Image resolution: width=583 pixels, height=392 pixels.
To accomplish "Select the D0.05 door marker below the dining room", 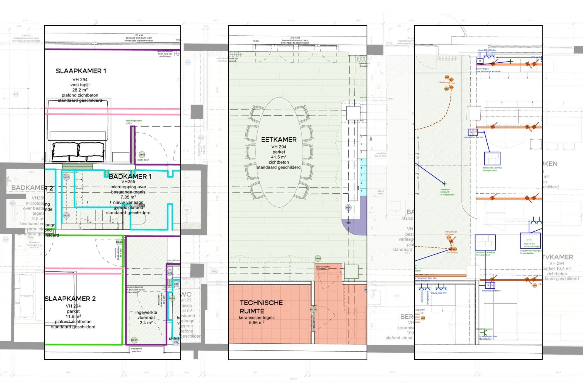I will pyautogui.click(x=318, y=258).
